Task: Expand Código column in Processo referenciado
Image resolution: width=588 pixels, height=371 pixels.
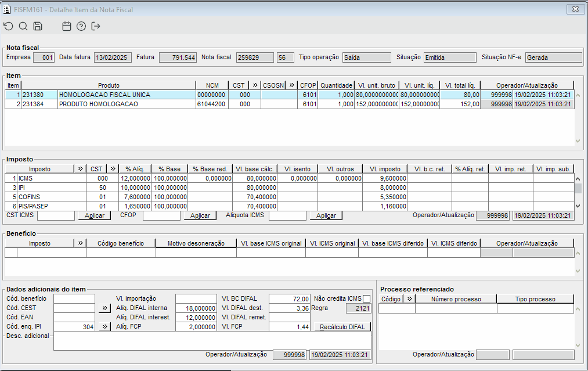Action: tap(409, 299)
